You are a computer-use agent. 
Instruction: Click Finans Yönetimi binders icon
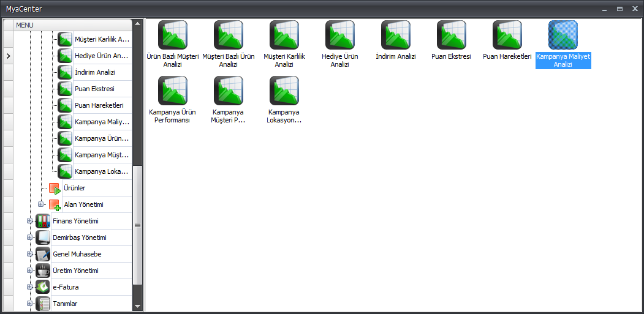click(x=43, y=221)
